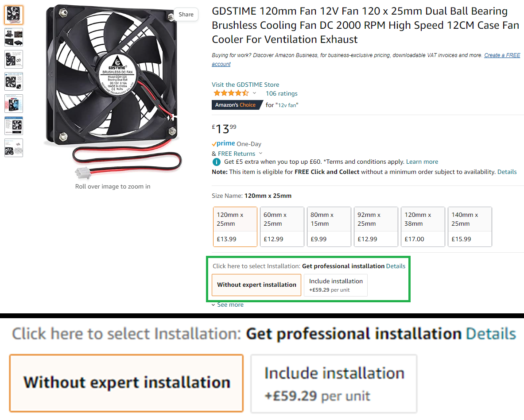
Task: Open the second product thumbnail image
Action: 14,37
